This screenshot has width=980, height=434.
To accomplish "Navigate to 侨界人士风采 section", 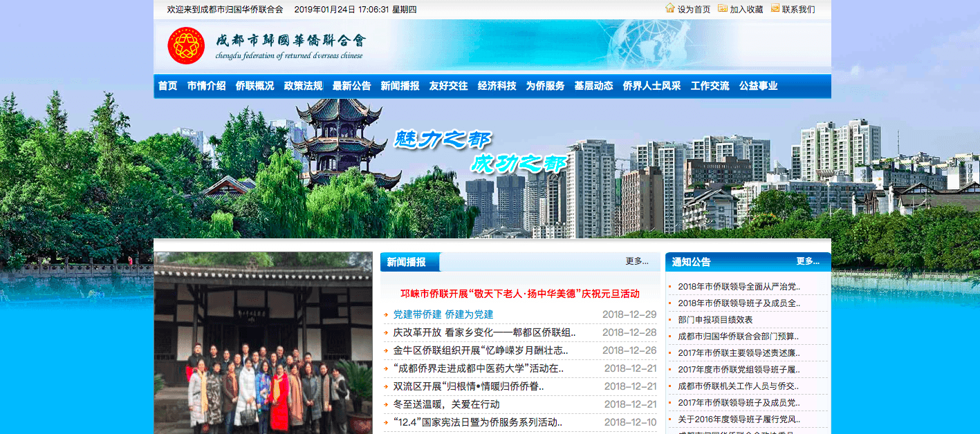I will pos(651,86).
